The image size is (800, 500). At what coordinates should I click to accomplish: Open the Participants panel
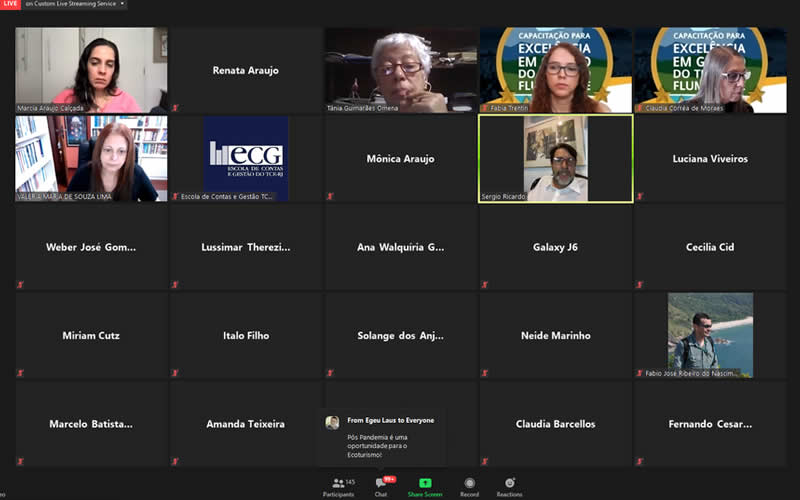click(x=338, y=486)
